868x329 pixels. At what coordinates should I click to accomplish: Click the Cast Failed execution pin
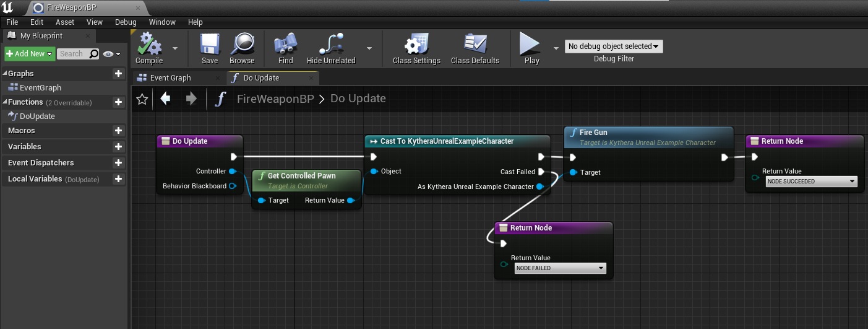541,172
